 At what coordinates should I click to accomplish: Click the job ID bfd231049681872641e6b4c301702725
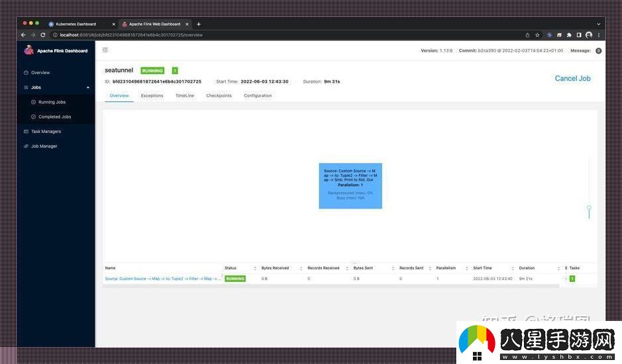(157, 81)
